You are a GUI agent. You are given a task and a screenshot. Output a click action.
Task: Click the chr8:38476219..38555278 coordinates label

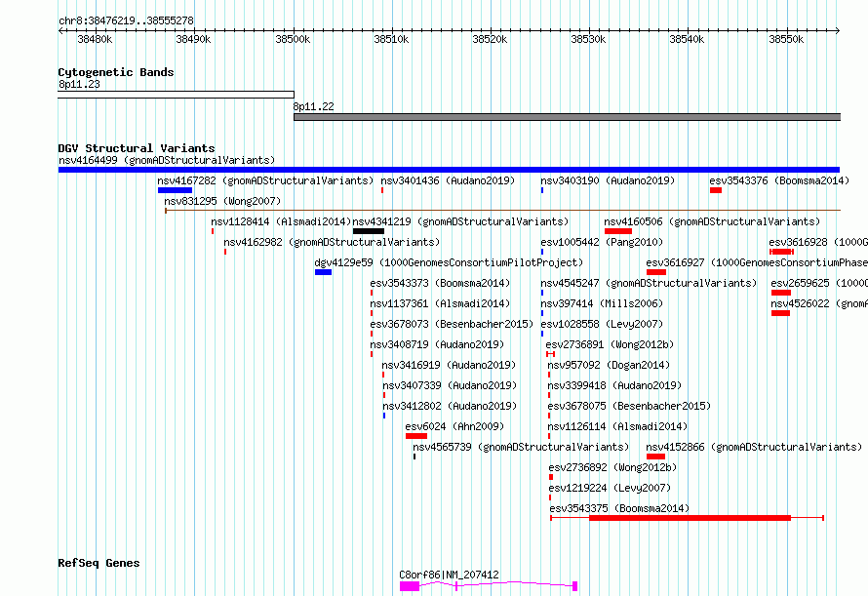tap(126, 21)
